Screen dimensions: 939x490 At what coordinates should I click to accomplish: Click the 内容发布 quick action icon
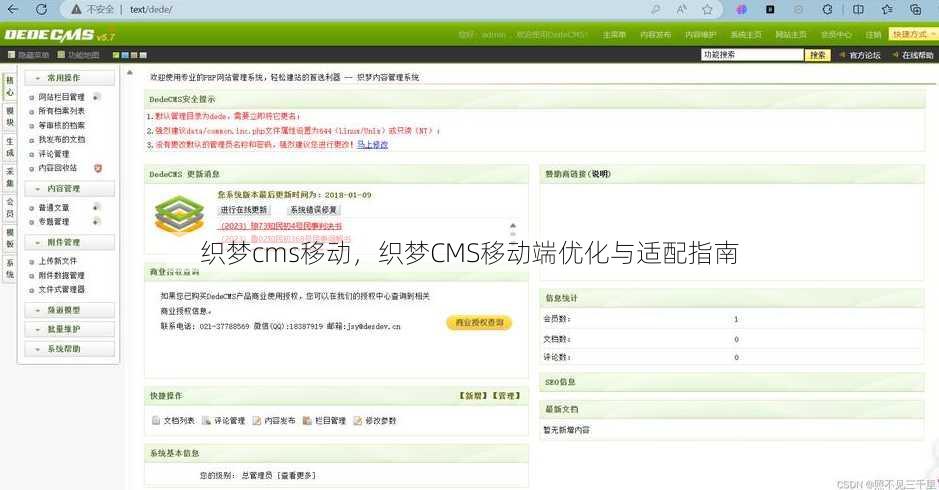tap(257, 421)
